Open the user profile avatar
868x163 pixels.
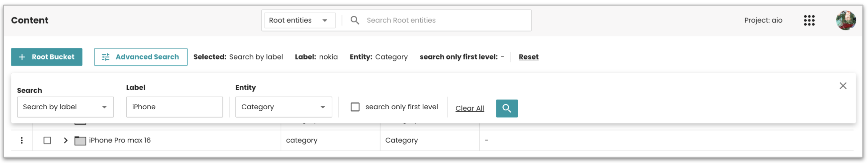845,20
